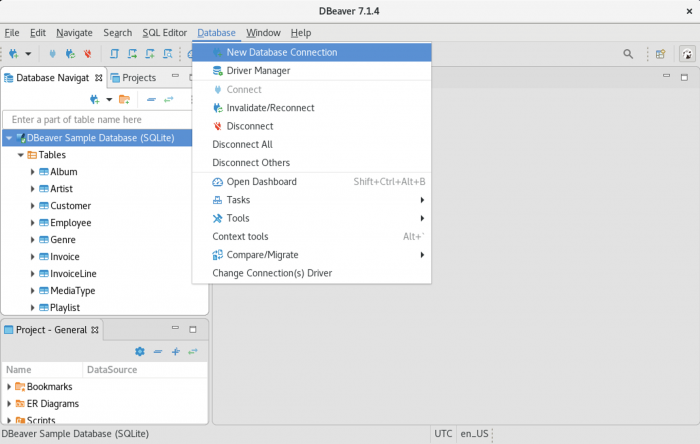Choose Disconnect All in the menu
The width and height of the screenshot is (700, 444).
point(312,144)
